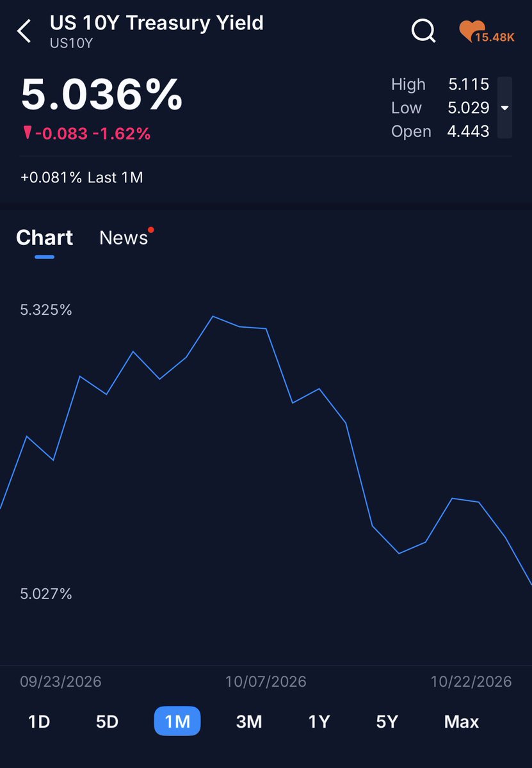
Task: Tap the 5.036% current yield value
Action: [102, 95]
